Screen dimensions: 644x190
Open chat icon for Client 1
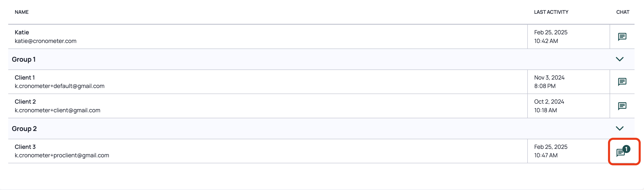point(622,82)
